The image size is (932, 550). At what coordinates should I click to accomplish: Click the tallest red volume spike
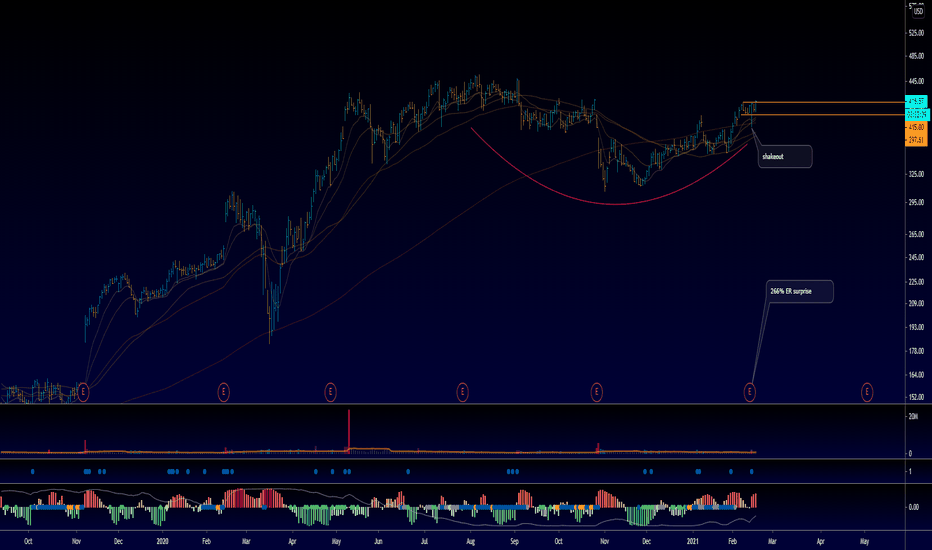[x=349, y=430]
